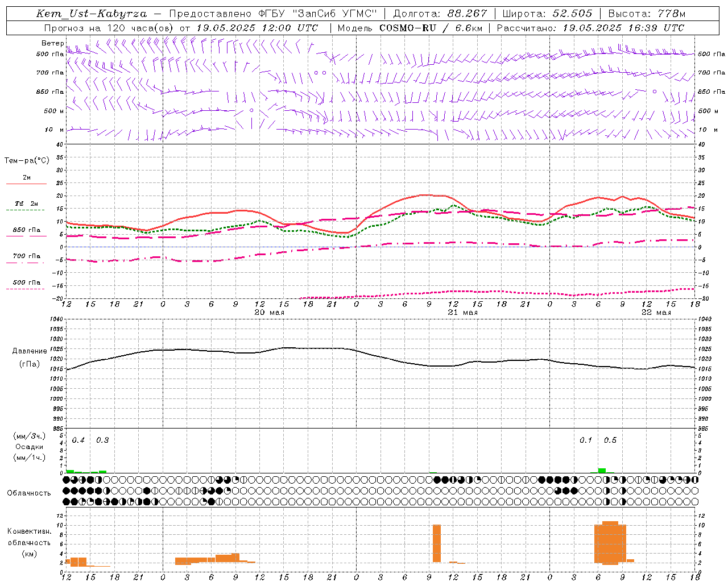Click the 0.3 precipitation total value
This screenshot has height=582, width=728.
click(102, 440)
